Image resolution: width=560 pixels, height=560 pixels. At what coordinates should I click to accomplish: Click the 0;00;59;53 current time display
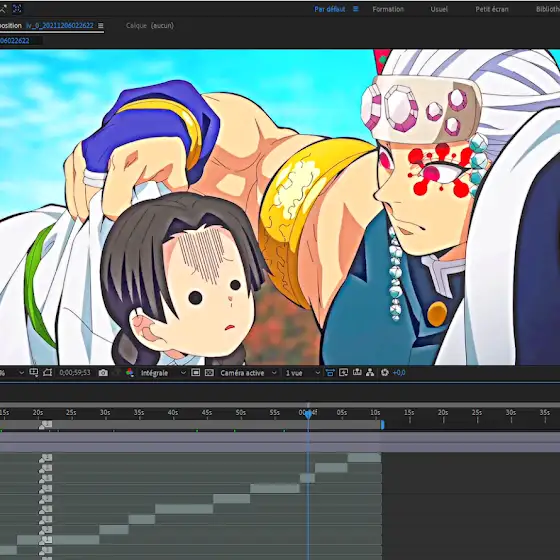75,373
